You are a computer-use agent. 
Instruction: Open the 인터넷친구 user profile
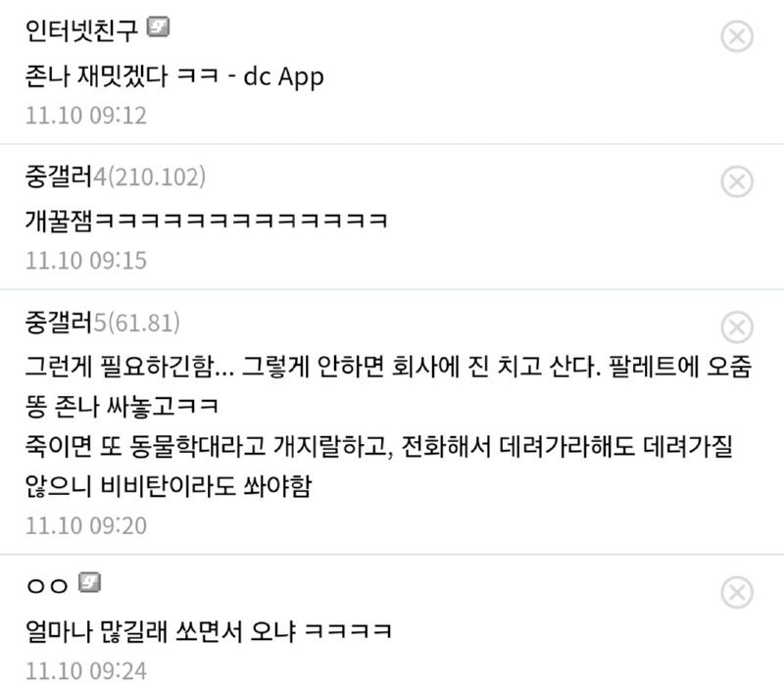(81, 30)
